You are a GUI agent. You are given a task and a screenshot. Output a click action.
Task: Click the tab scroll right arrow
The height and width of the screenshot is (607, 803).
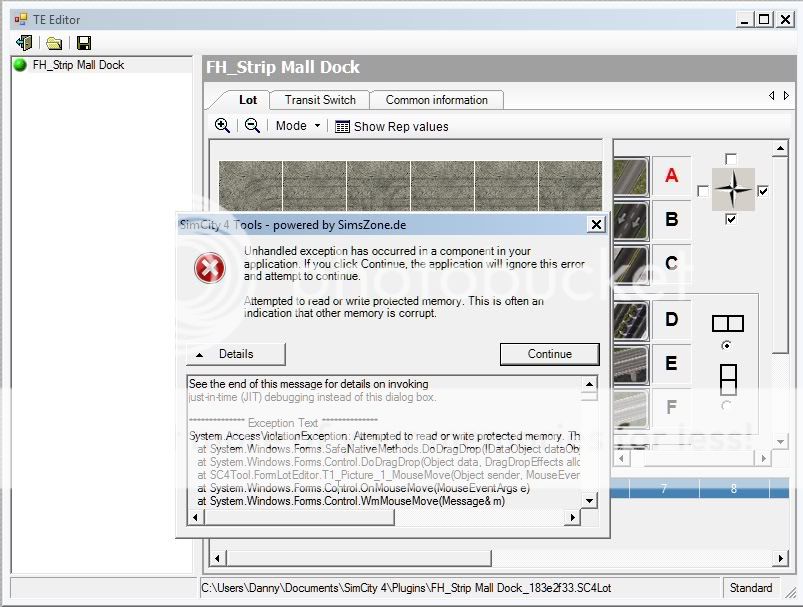(786, 96)
